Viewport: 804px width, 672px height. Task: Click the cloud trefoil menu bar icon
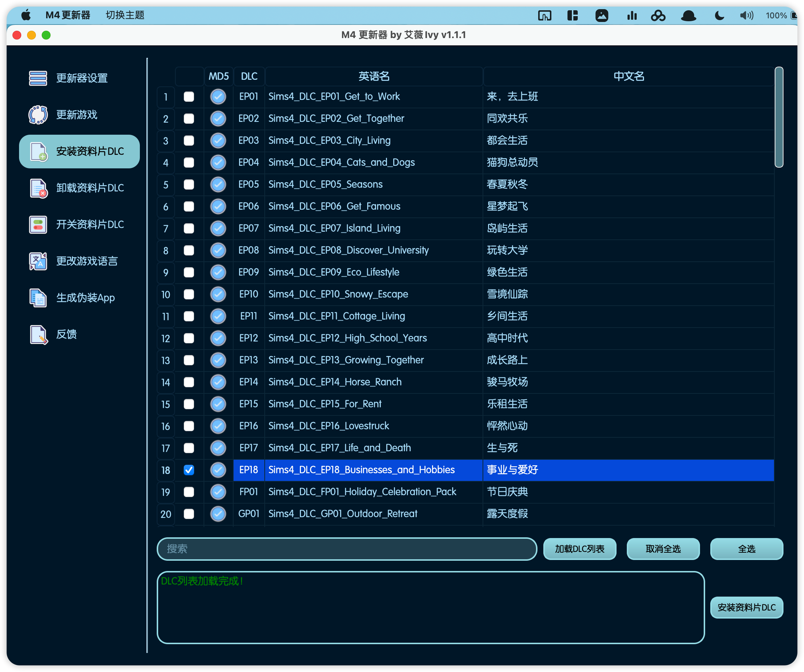658,15
